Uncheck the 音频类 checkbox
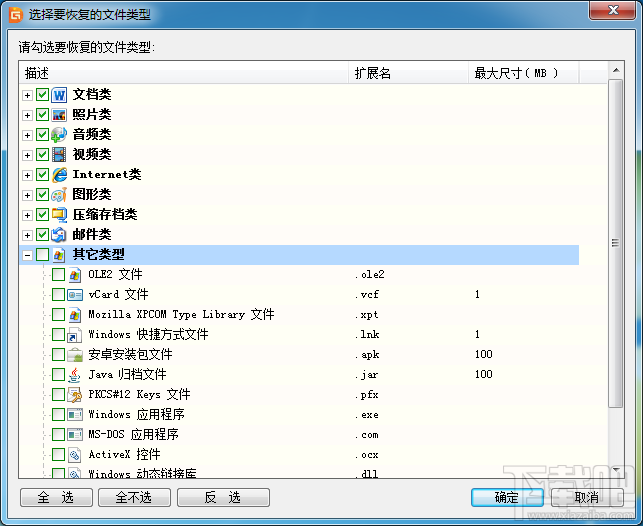The image size is (643, 526). tap(42, 134)
